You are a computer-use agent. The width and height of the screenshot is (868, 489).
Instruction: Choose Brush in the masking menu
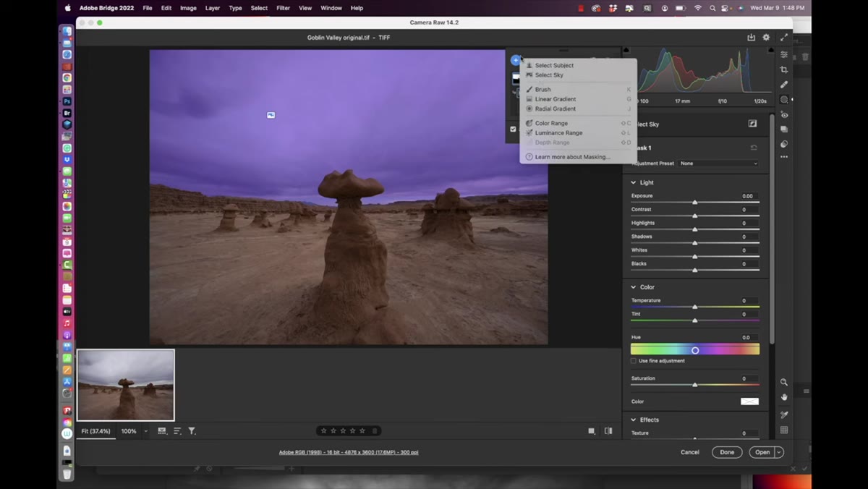coord(542,89)
